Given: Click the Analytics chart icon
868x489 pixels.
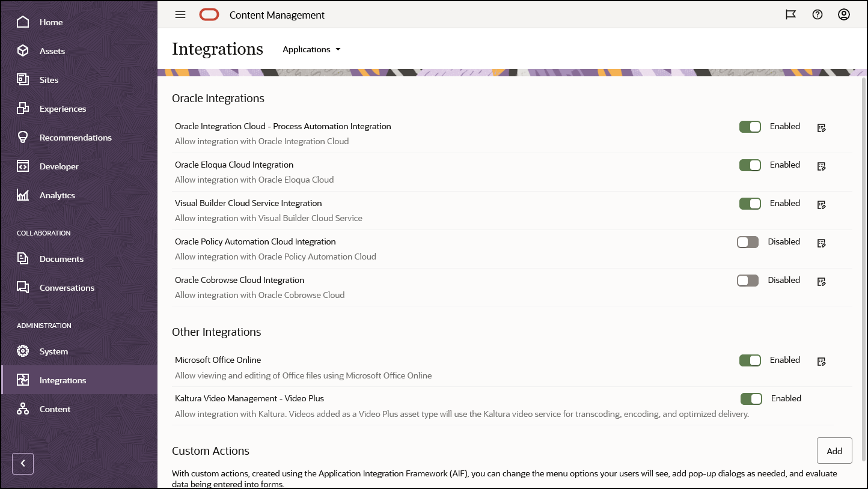Looking at the screenshot, I should (x=23, y=195).
